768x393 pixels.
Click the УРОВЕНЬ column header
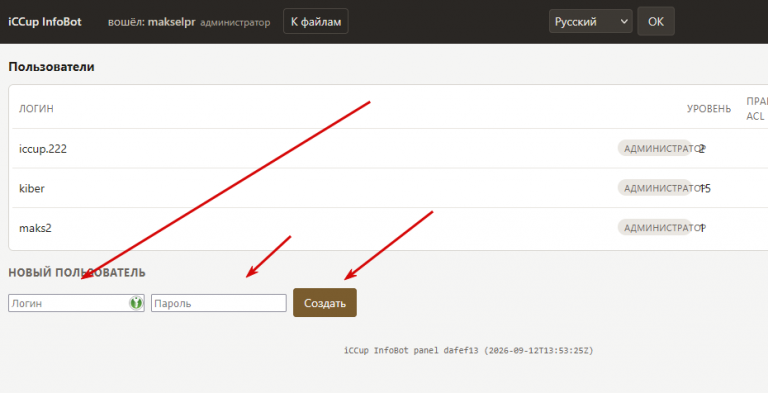click(709, 109)
